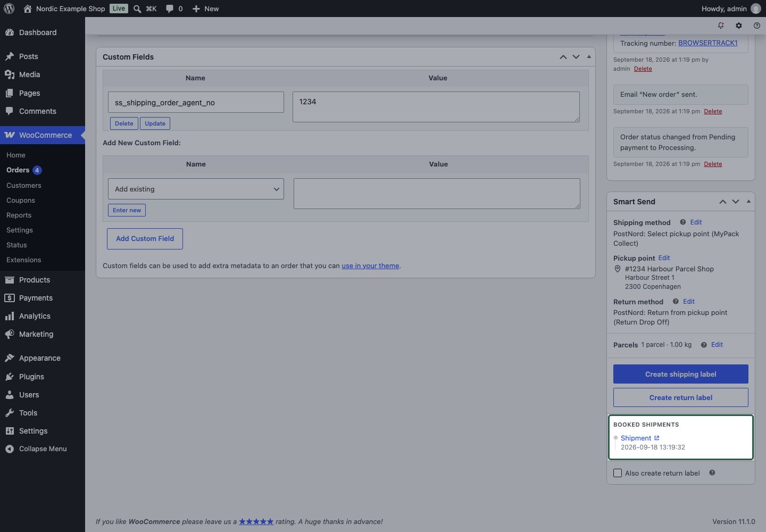766x532 pixels.
Task: Open the external link icon next to Shipment
Action: click(x=657, y=438)
